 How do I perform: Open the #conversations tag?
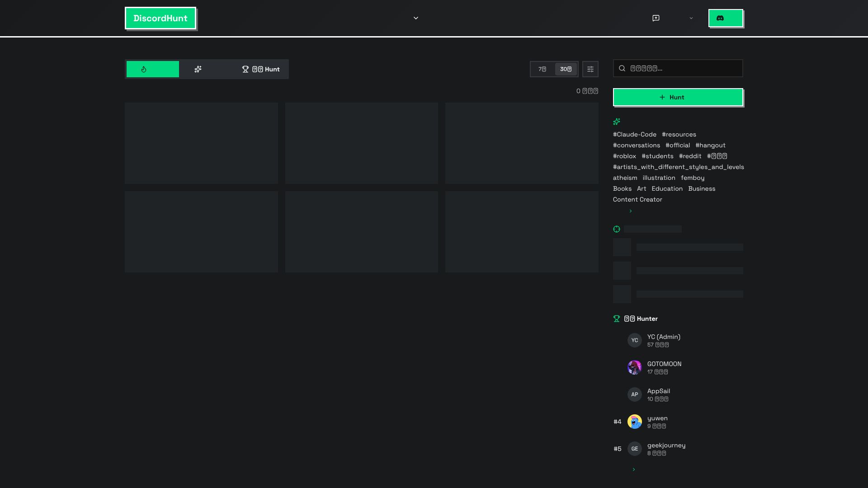pos(637,145)
